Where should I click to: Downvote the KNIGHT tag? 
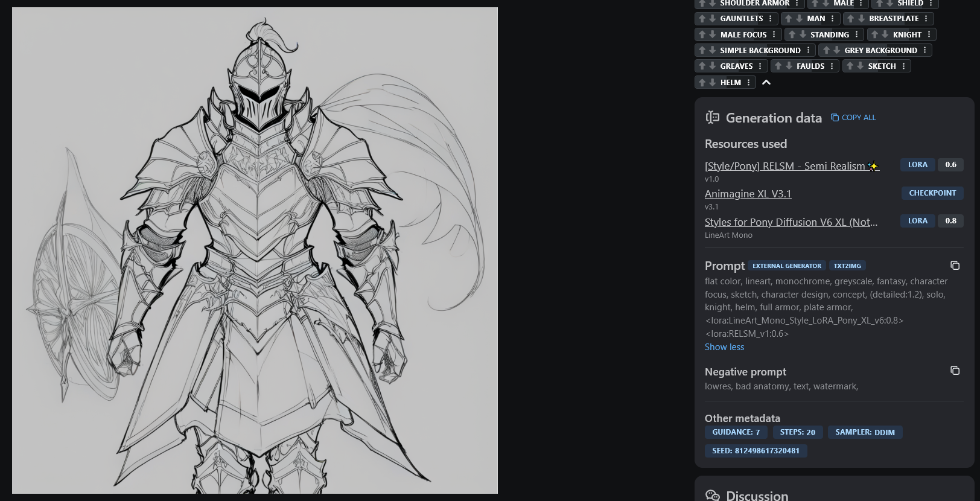click(885, 34)
